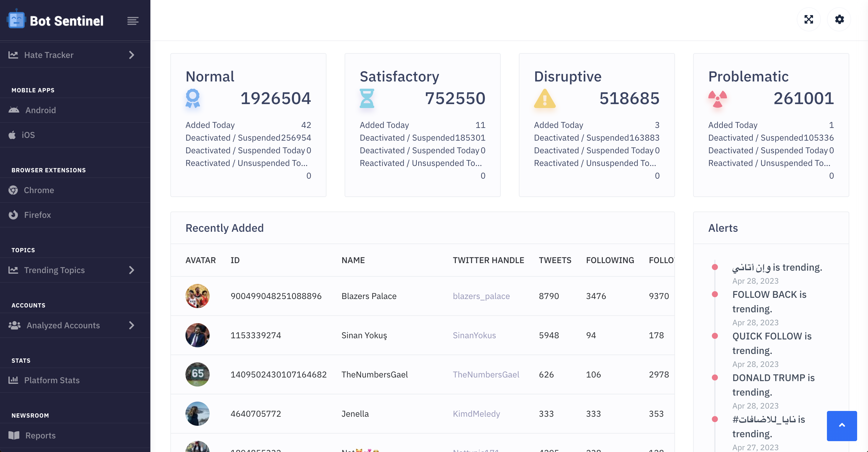Click the Disruptive count 518685

coord(629,98)
